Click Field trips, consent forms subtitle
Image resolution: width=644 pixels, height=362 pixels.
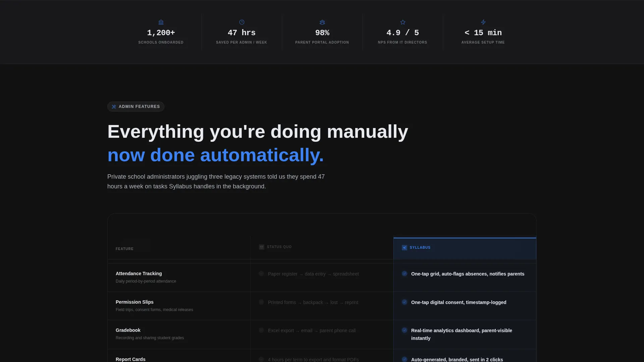pyautogui.click(x=154, y=310)
